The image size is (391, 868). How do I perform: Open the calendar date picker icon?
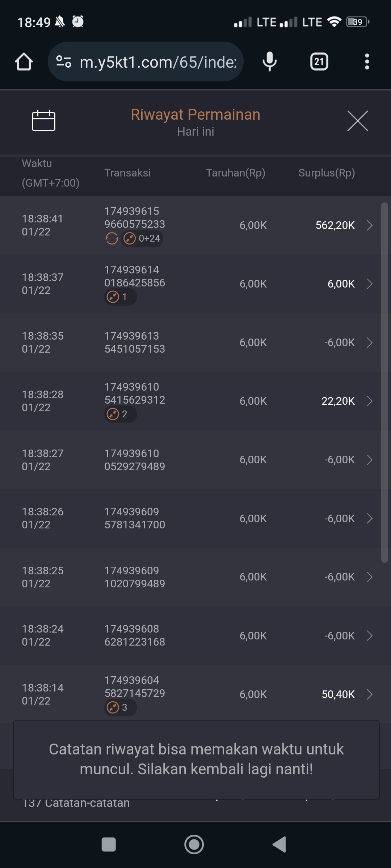(x=43, y=120)
